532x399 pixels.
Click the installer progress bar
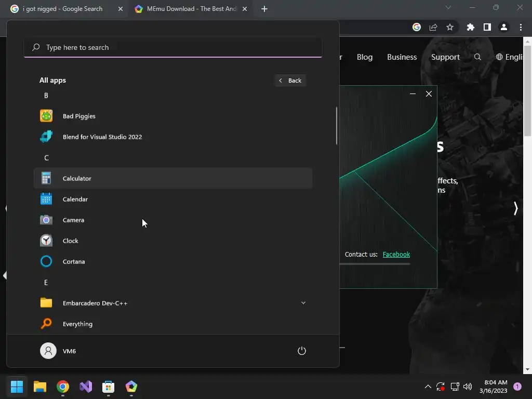coord(375,264)
